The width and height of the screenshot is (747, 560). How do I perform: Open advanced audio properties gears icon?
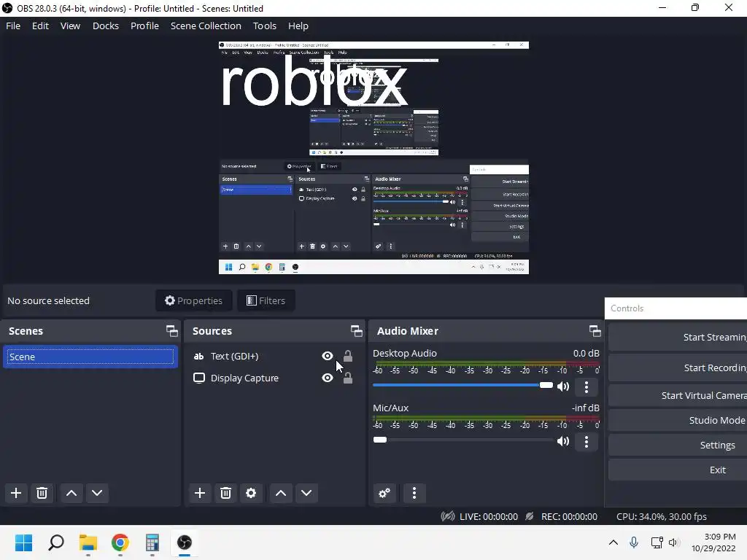point(384,493)
